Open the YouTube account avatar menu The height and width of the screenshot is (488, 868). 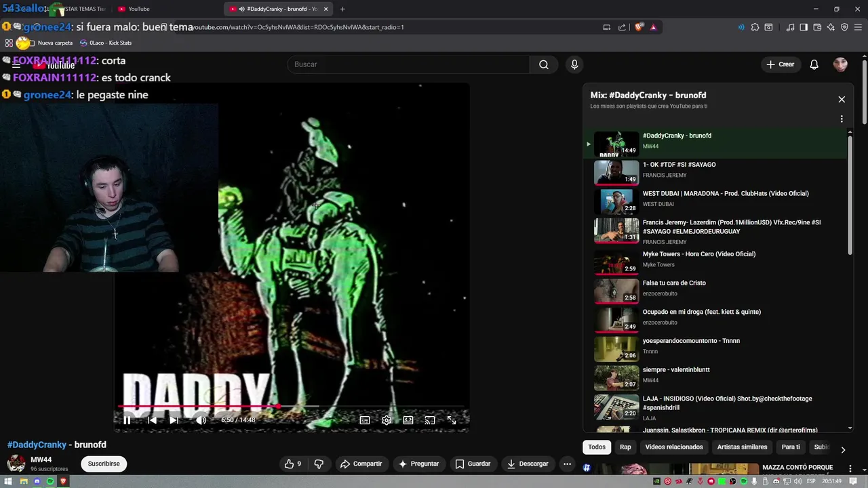click(841, 64)
